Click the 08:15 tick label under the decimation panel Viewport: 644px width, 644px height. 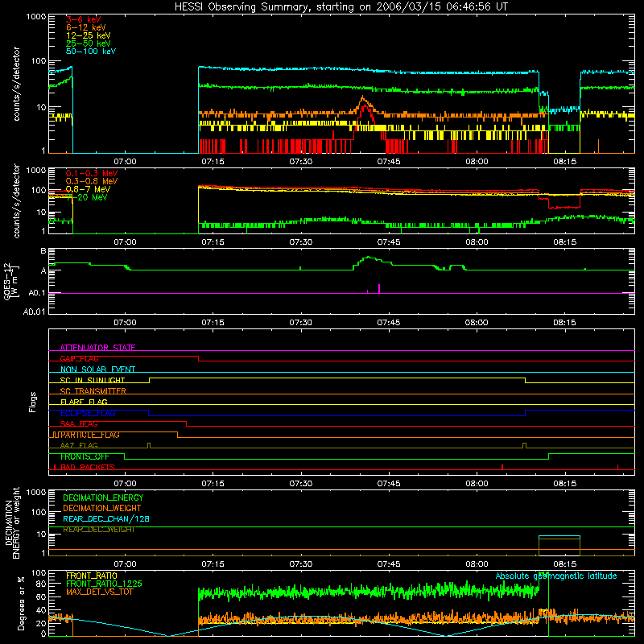[565, 564]
